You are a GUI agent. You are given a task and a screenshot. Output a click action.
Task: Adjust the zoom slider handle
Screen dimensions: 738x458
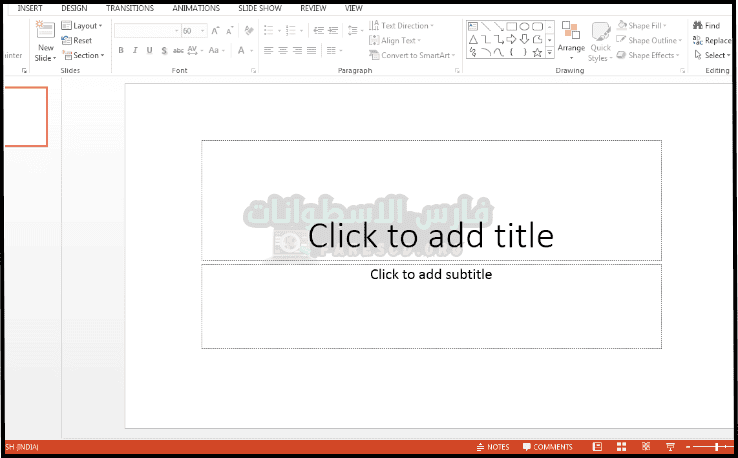(716, 447)
